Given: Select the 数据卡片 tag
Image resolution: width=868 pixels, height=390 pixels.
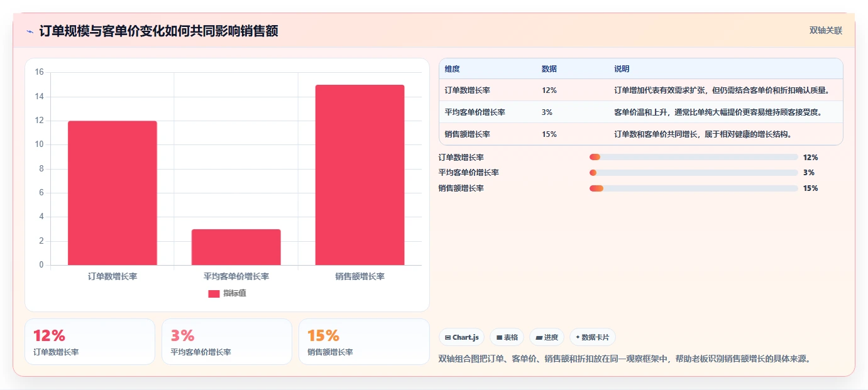Looking at the screenshot, I should tap(593, 337).
